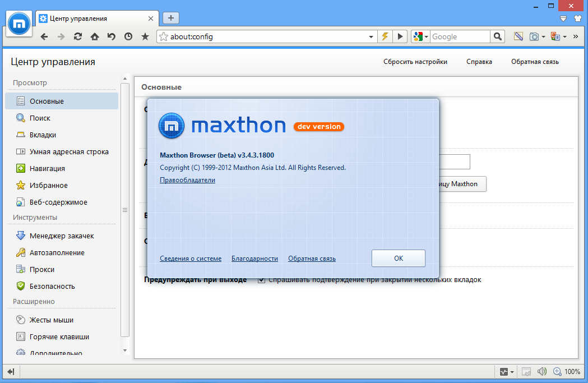The height and width of the screenshot is (383, 588).
Task: Select Менеджер закачек in the sidebar
Action: tap(62, 236)
